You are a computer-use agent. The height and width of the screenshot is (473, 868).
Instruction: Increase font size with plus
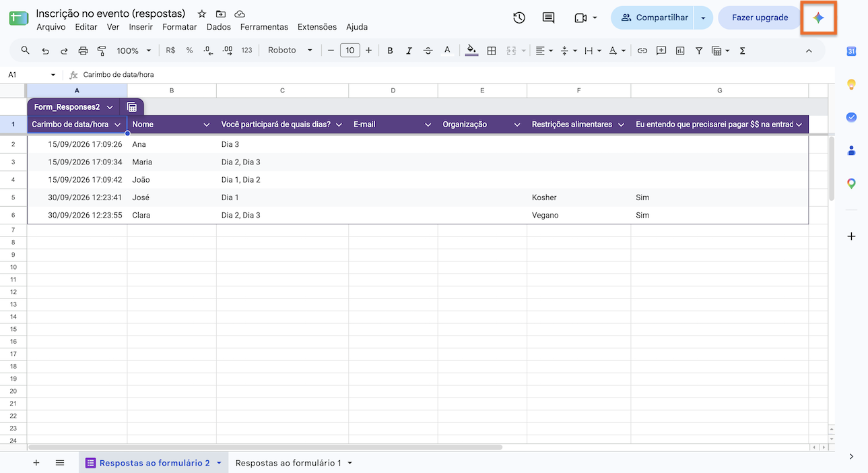click(368, 51)
